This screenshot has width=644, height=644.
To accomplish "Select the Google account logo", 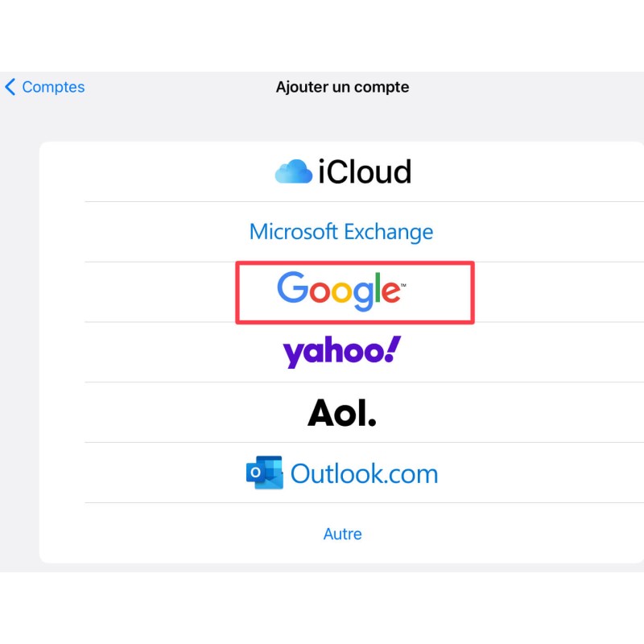I will click(x=340, y=291).
